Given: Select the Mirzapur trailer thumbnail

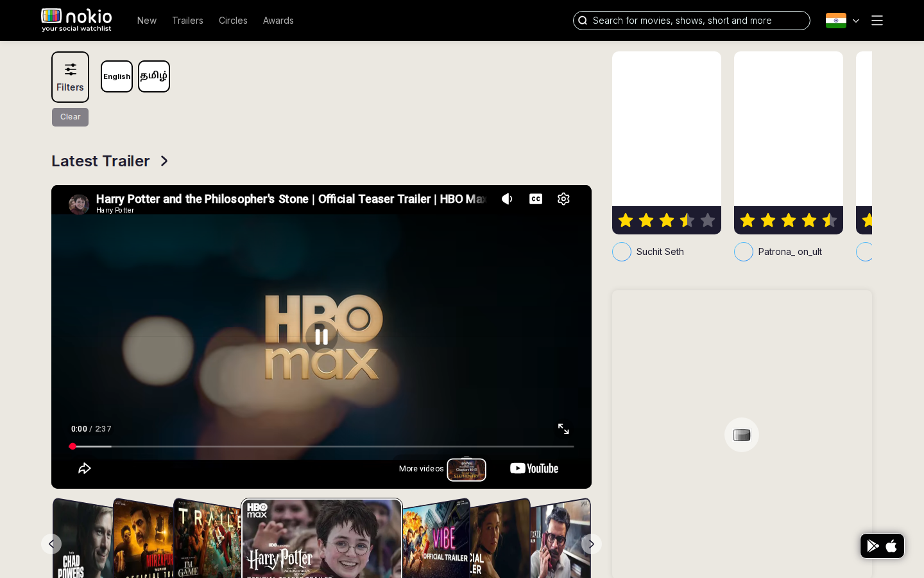Looking at the screenshot, I should tap(143, 539).
